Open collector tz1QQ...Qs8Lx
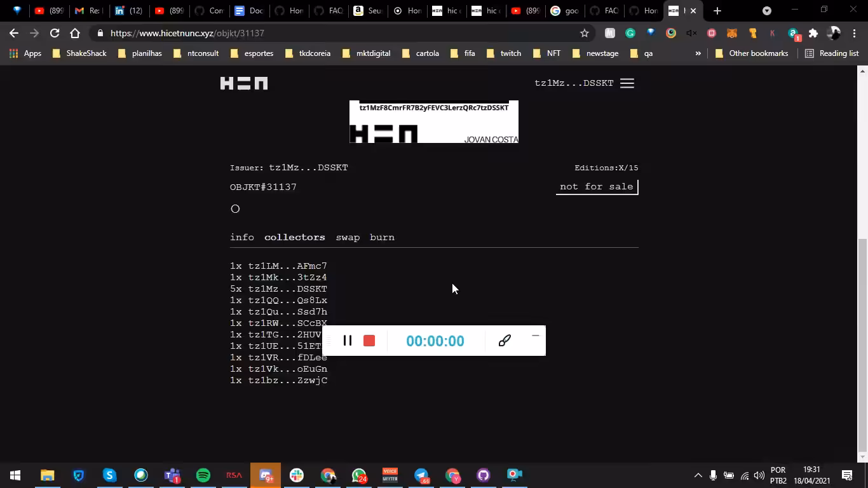Screen dimensions: 868x488 [x=288, y=301]
